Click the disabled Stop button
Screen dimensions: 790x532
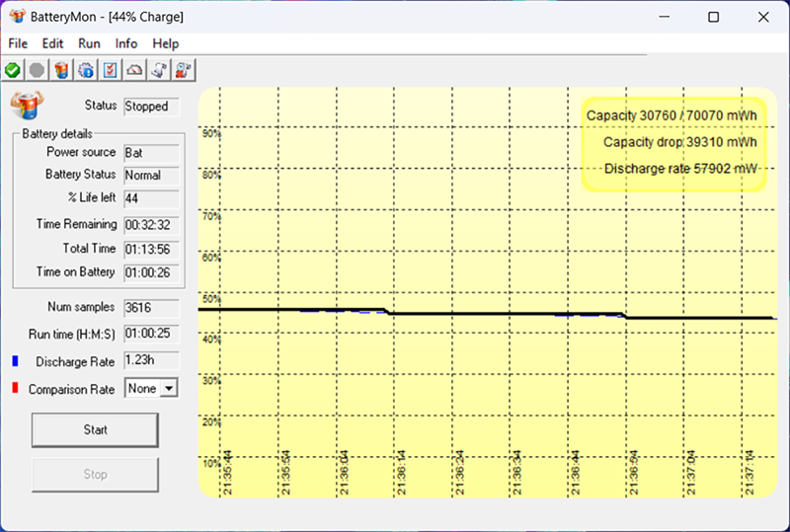(x=95, y=475)
